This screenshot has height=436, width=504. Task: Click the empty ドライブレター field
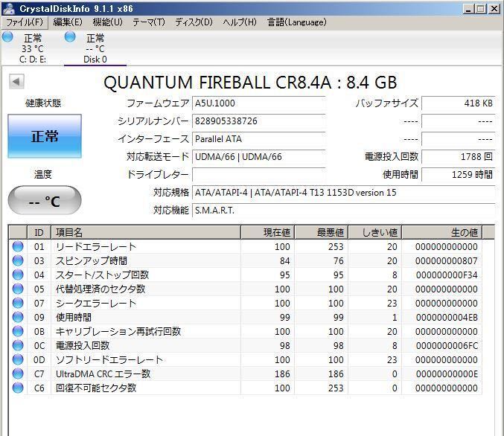coord(259,175)
